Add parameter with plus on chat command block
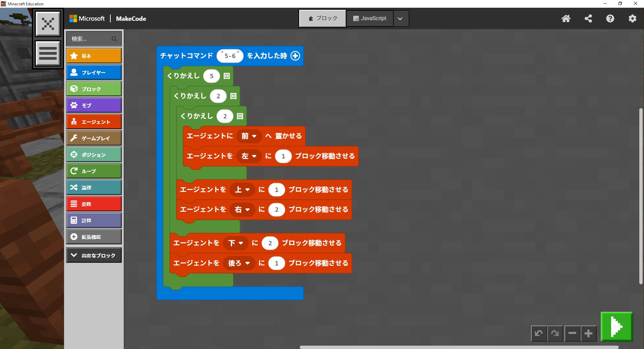Screen dimensions: 644x349 (295, 56)
